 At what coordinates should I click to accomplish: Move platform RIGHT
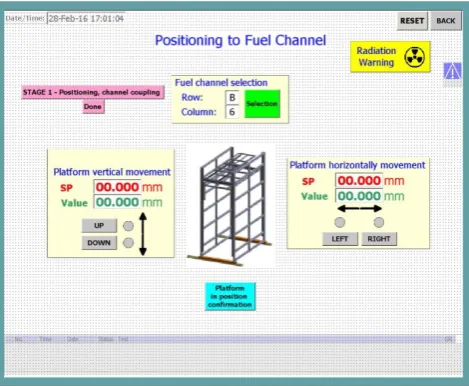379,239
